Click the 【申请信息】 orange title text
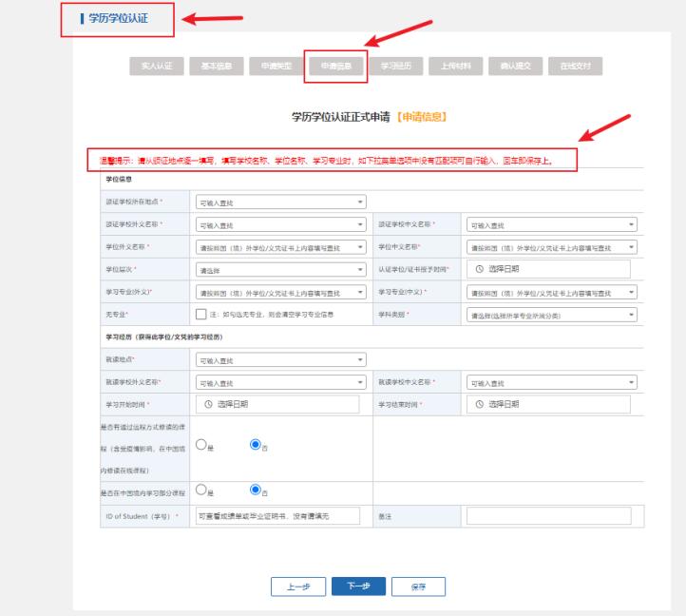The width and height of the screenshot is (686, 616). [422, 117]
